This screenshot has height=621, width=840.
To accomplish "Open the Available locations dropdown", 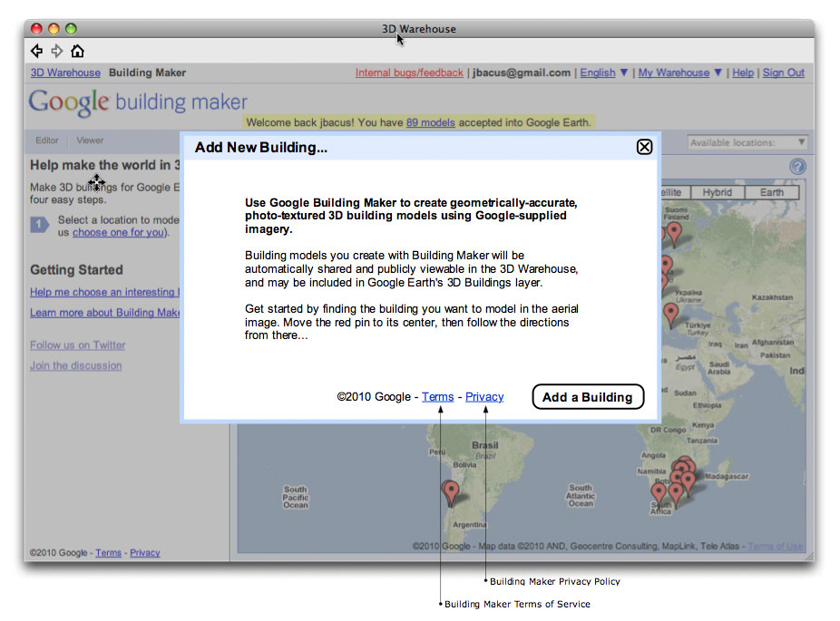I will click(747, 142).
